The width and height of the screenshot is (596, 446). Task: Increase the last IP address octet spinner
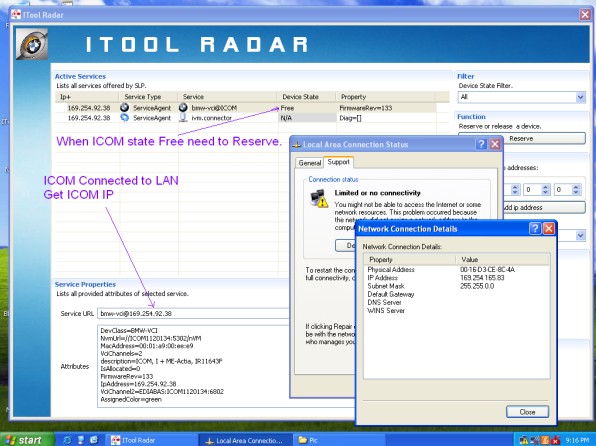576,187
